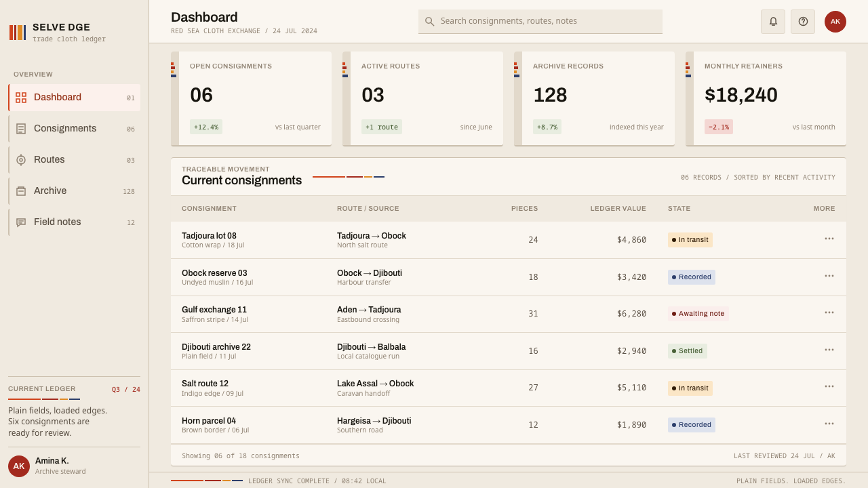Screen dimensions: 868x488
Task: Open more options for Horn parcel 04
Action: tap(829, 424)
